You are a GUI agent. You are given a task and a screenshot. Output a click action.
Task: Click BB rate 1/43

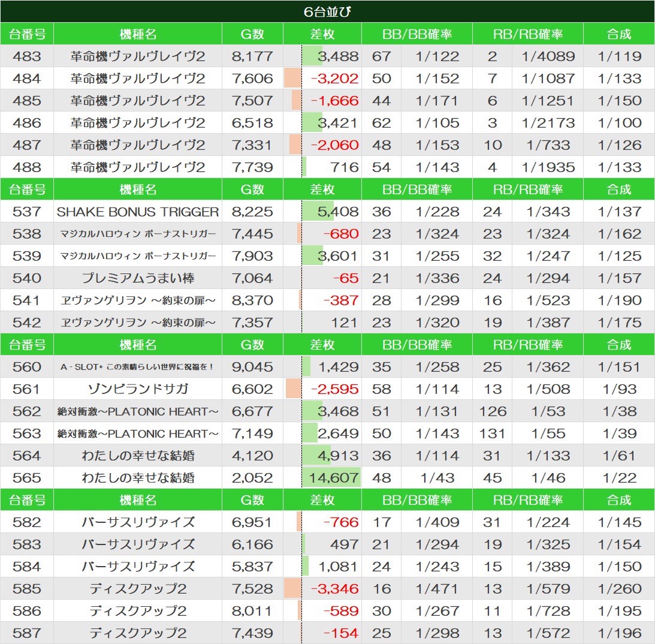(x=437, y=477)
